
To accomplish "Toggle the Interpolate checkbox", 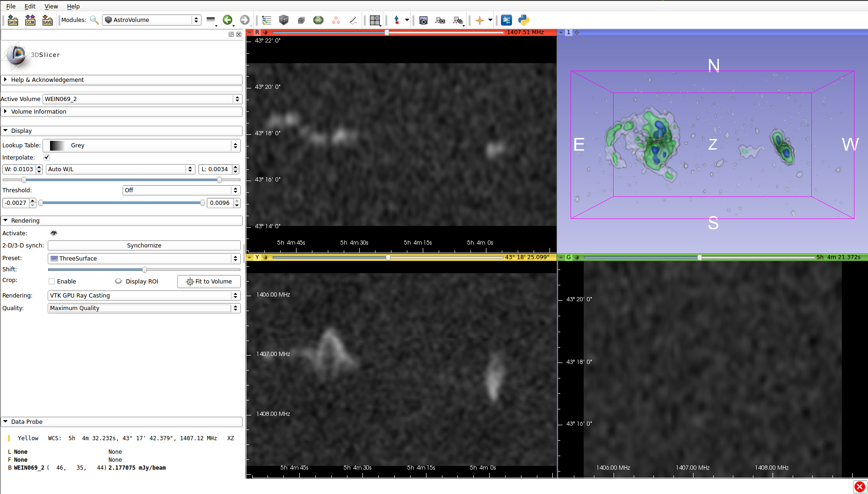I will coord(46,157).
